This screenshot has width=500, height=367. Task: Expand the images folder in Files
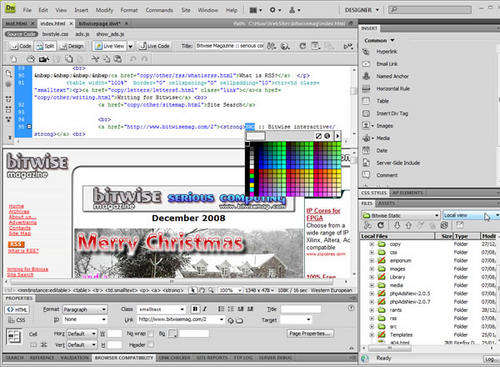click(372, 269)
